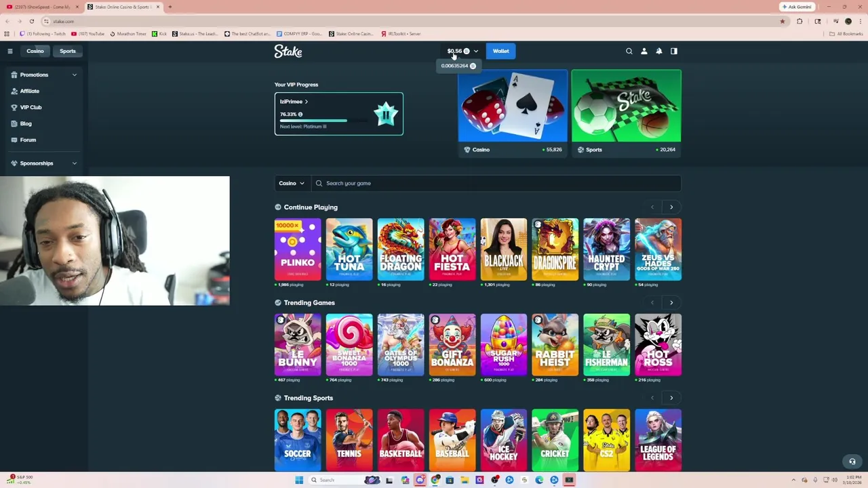The image size is (868, 488).
Task: Launch the Le Bunny game
Action: pos(298,345)
